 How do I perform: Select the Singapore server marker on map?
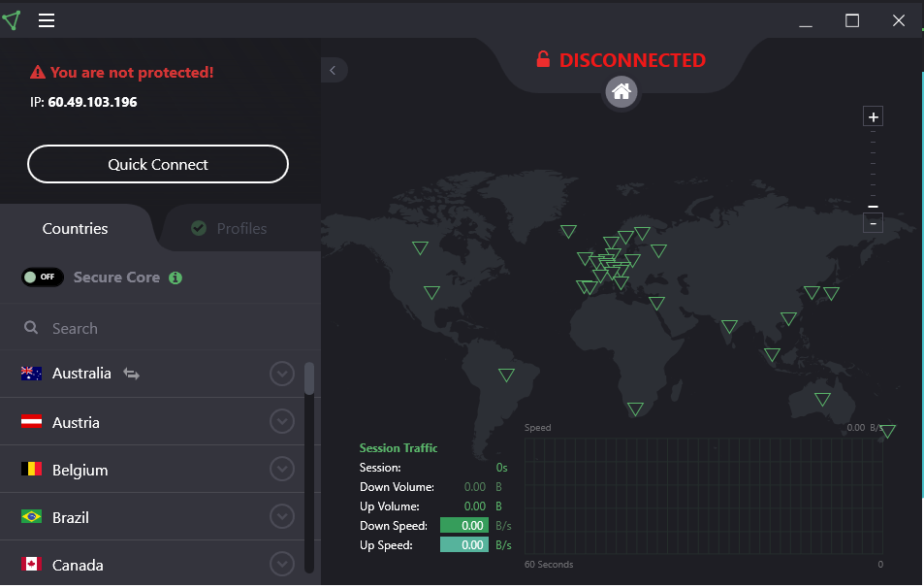click(772, 354)
